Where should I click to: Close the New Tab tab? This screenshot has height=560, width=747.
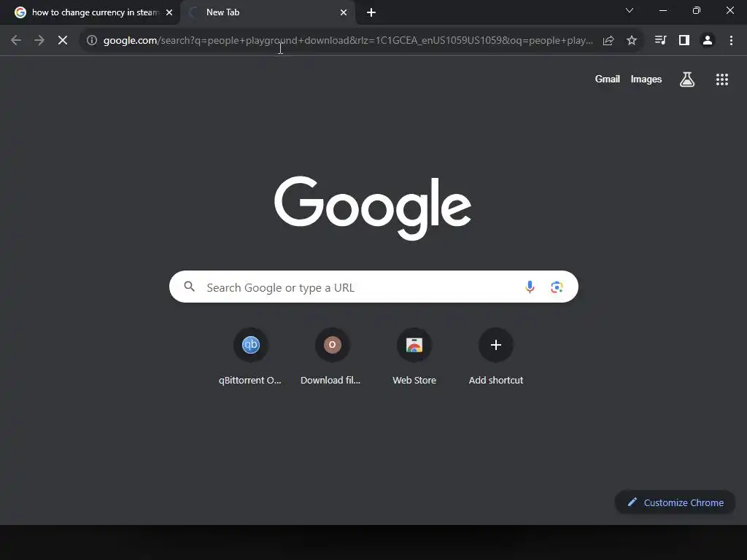pyautogui.click(x=344, y=13)
